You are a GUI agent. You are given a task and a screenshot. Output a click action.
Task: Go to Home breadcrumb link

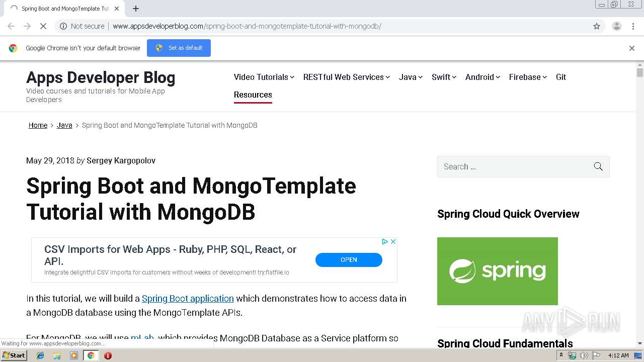click(x=38, y=125)
